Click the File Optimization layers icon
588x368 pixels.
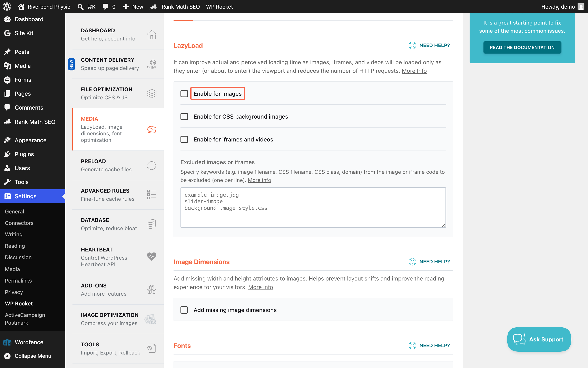point(152,93)
